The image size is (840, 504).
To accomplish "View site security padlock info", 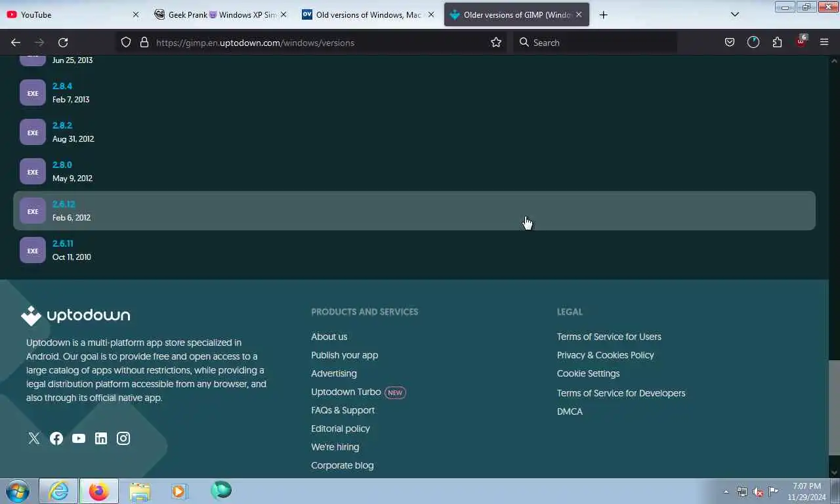I will 144,43.
